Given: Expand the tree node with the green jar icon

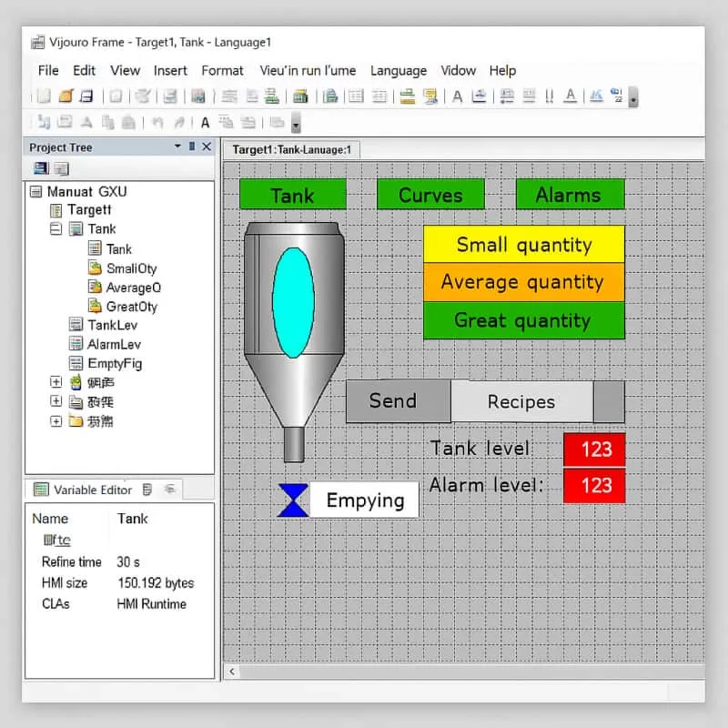Looking at the screenshot, I should 56,381.
